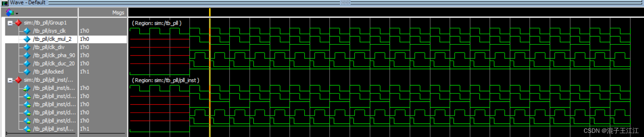The height and width of the screenshot is (137, 644).
Task: Click the Msgs column header
Action: tap(118, 12)
